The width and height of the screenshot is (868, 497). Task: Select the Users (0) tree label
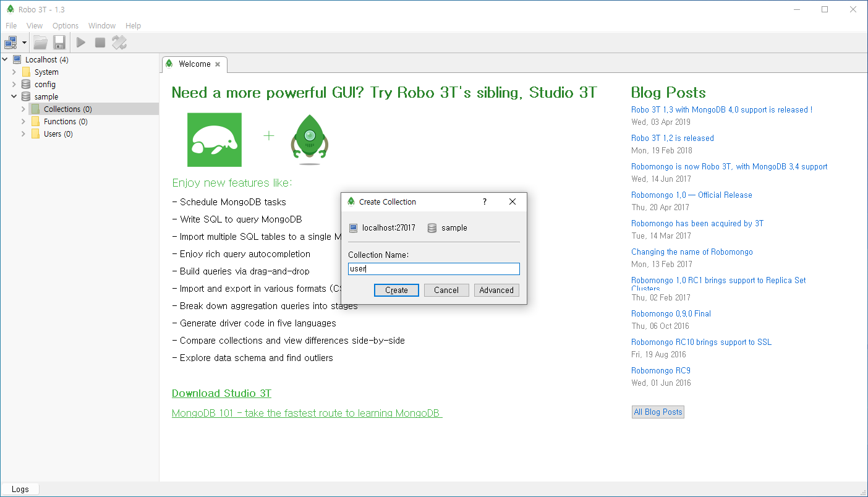58,134
